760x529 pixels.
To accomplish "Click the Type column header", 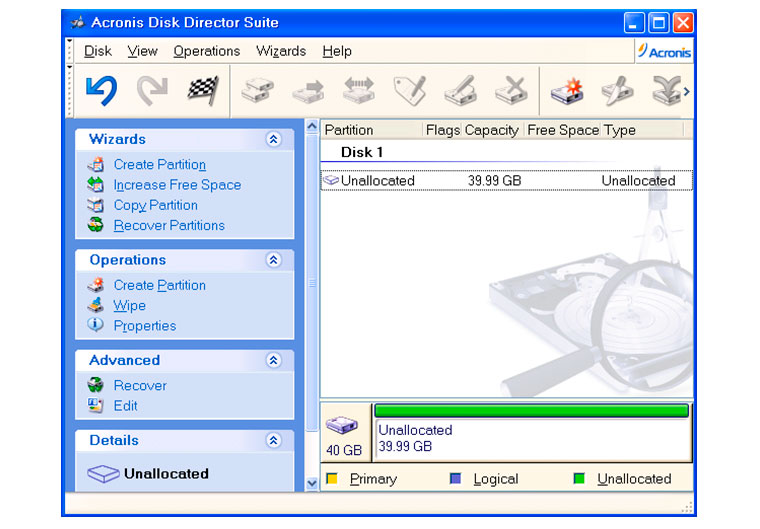I will [642, 130].
